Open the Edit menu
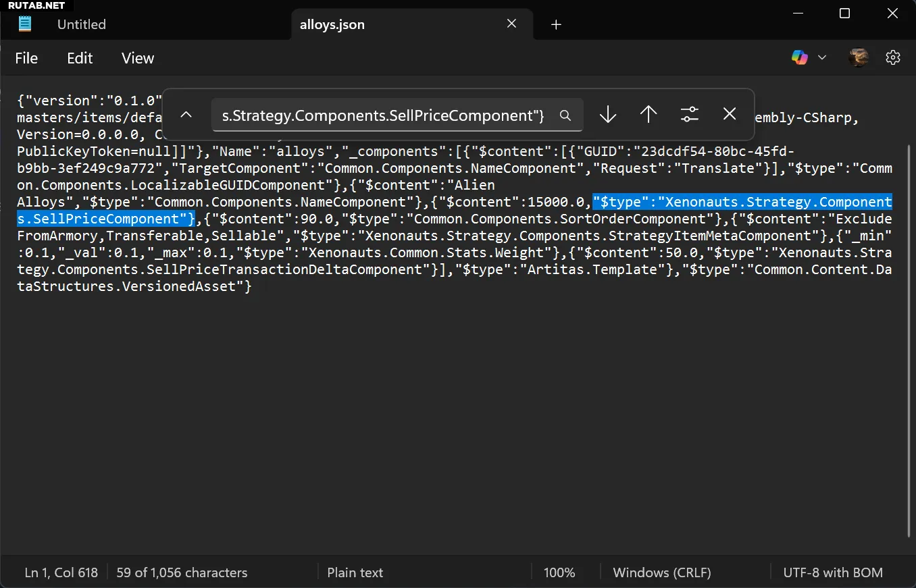The image size is (916, 588). pos(80,58)
